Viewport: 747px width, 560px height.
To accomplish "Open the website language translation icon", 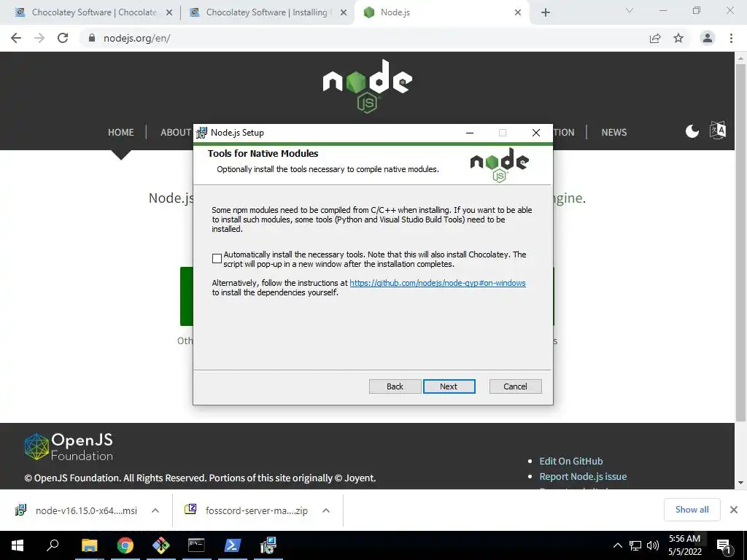I will 718,130.
